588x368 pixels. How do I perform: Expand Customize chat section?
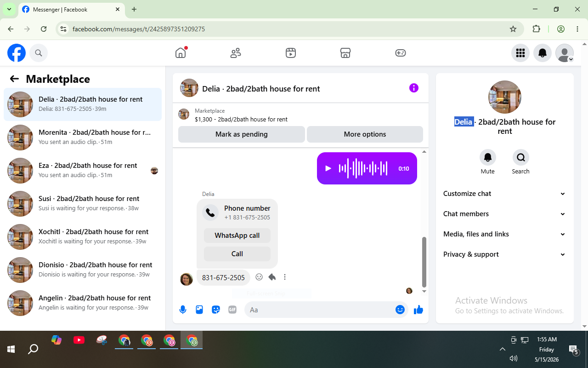(504, 194)
